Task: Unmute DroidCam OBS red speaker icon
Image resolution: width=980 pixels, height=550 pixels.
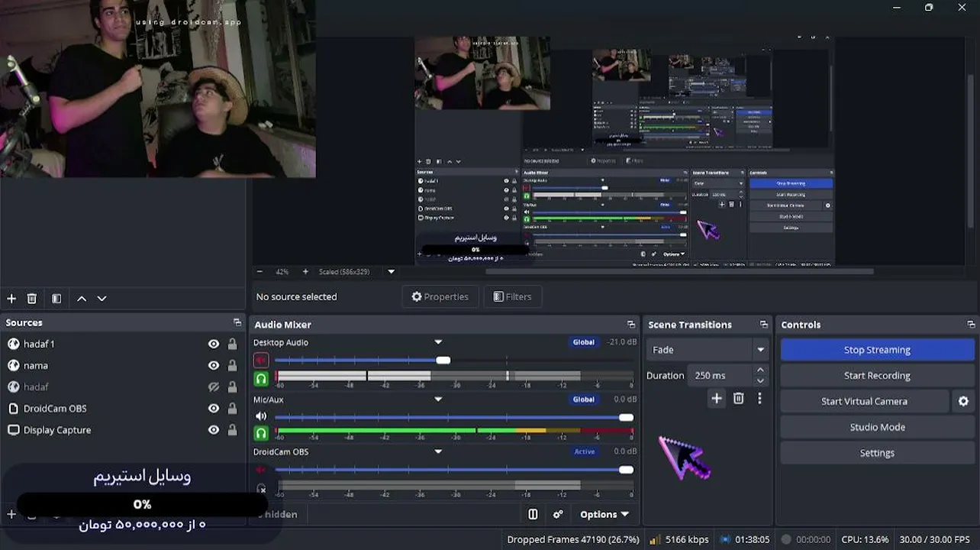Action: [x=261, y=470]
